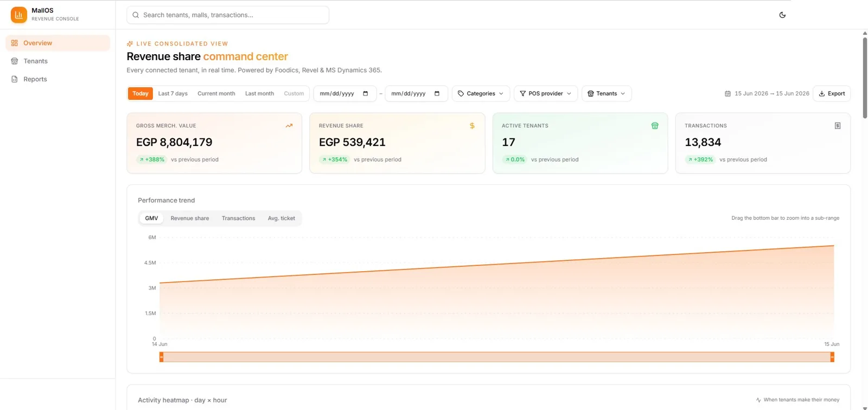
Task: Open the Tenants page link
Action: (x=58, y=61)
